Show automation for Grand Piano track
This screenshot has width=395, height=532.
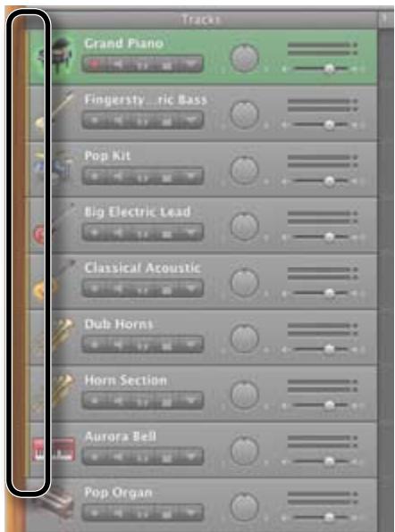point(191,64)
